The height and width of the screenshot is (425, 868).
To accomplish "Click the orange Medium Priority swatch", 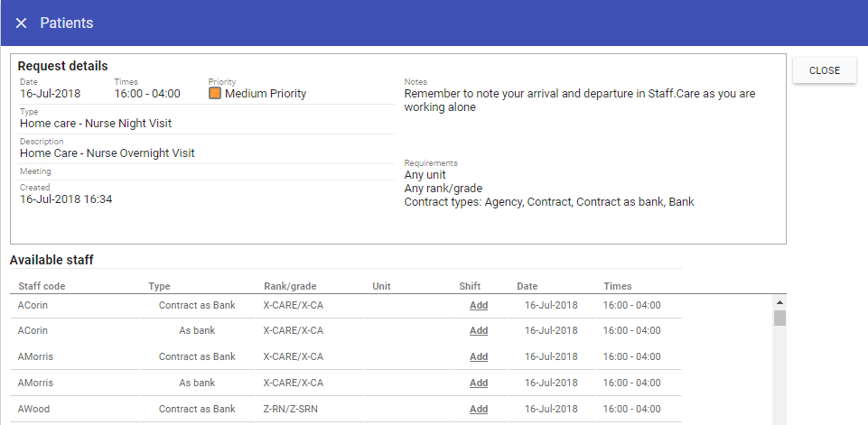I will 215,93.
